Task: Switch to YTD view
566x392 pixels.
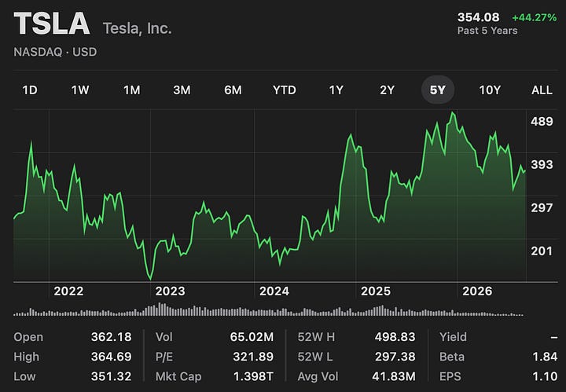Action: [285, 90]
